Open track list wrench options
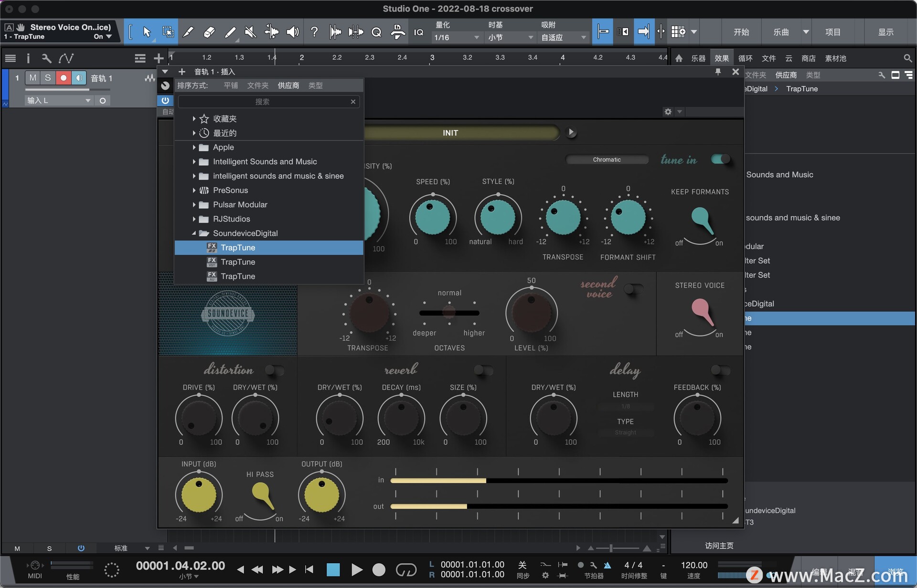Screen dimensions: 917x588 [46, 58]
